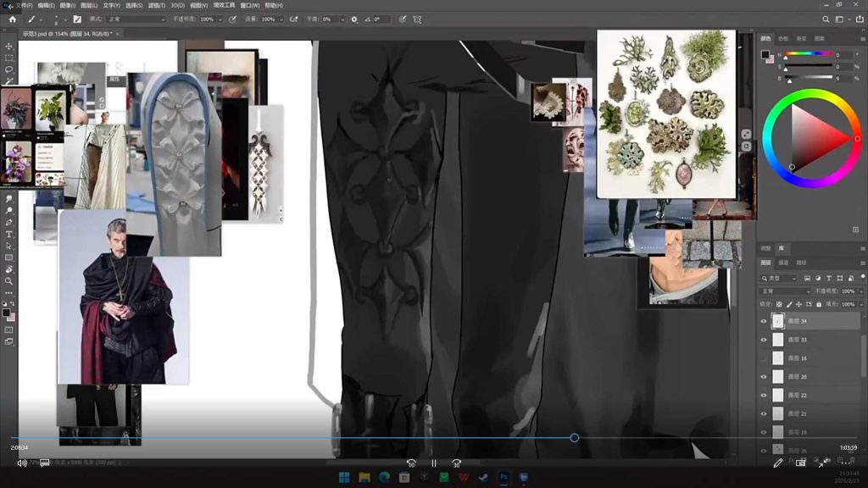Viewport: 868px width, 488px height.
Task: Select the Zoom tool in the toolbox
Action: tap(9, 281)
